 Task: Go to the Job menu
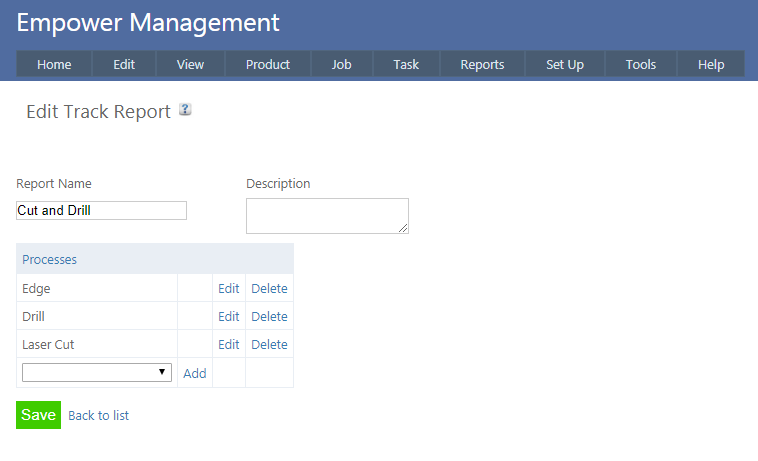click(341, 65)
